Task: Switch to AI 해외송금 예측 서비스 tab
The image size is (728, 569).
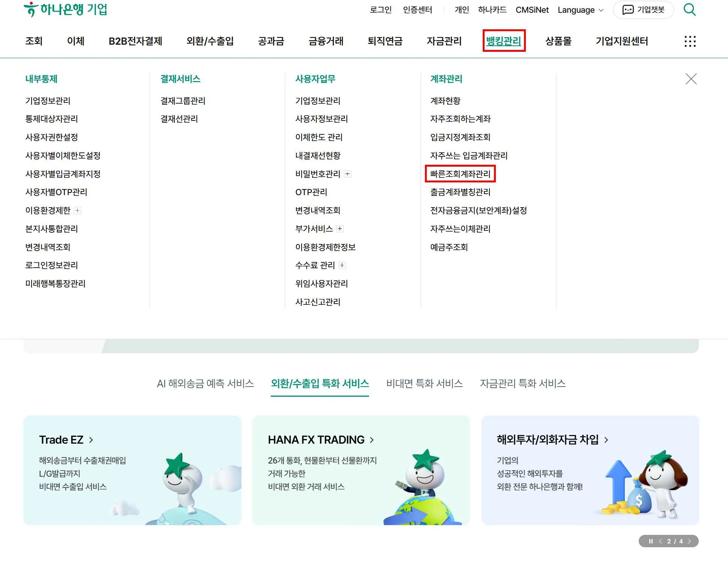Action: [x=205, y=383]
